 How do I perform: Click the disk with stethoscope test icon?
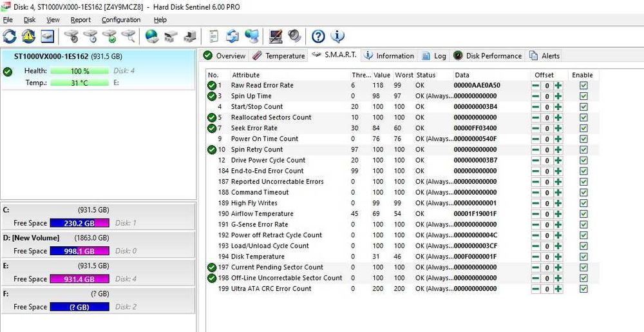click(x=71, y=36)
